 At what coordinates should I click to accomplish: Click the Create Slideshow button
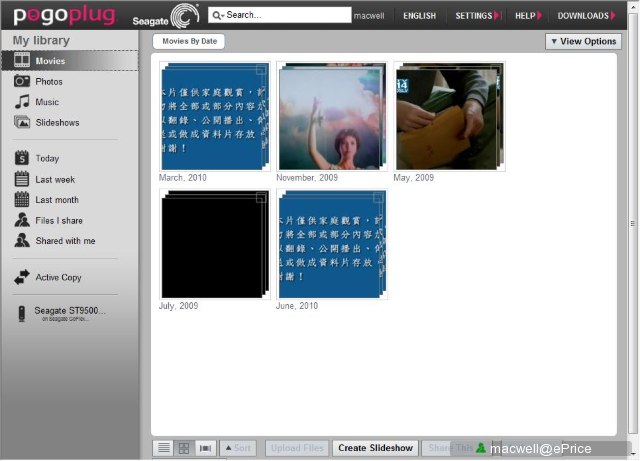(375, 448)
